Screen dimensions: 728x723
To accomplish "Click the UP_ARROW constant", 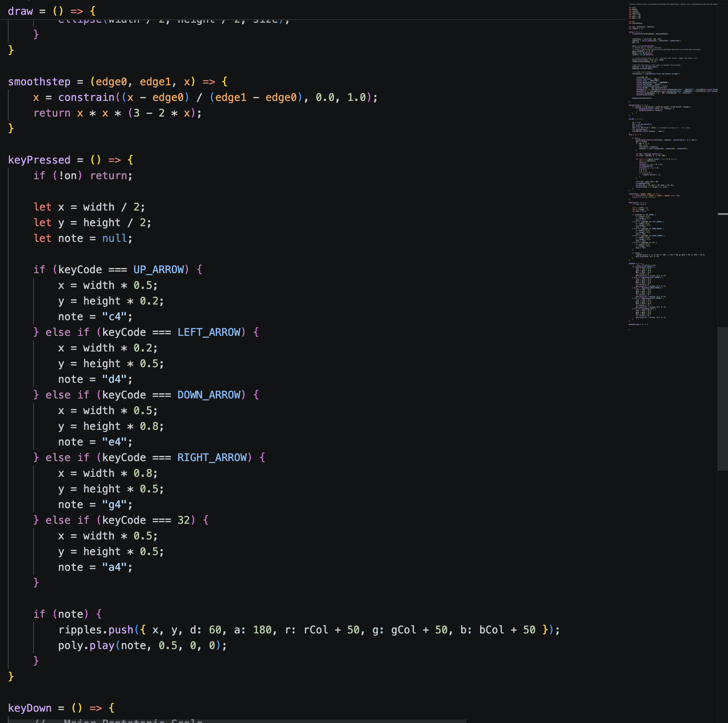I will (158, 270).
